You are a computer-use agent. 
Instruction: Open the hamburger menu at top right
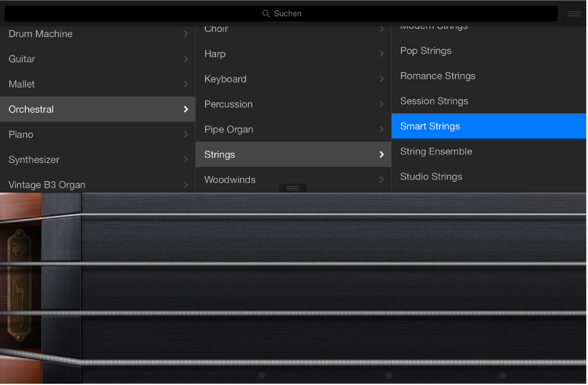(574, 13)
